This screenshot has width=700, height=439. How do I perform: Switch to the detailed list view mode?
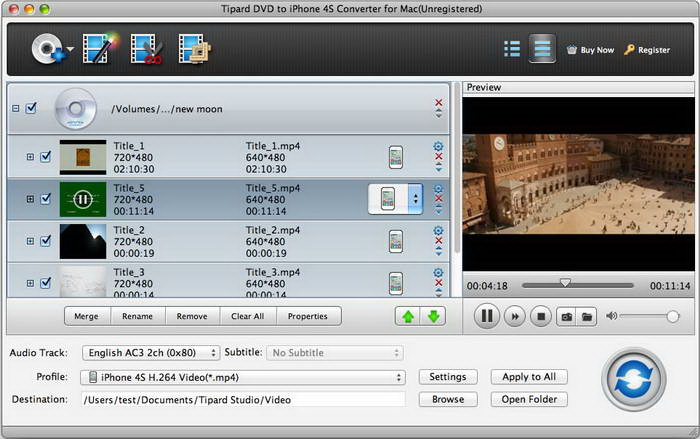pos(541,48)
